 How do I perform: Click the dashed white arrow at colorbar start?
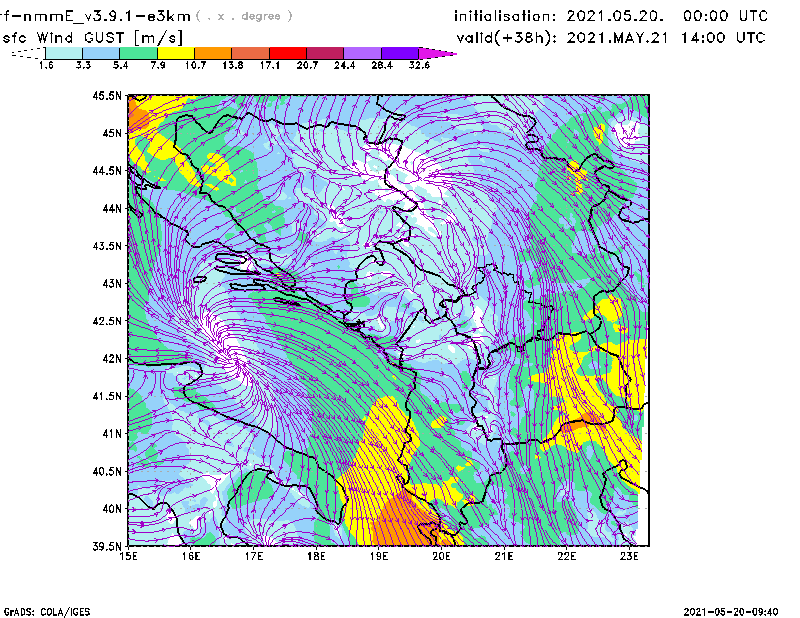click(28, 53)
